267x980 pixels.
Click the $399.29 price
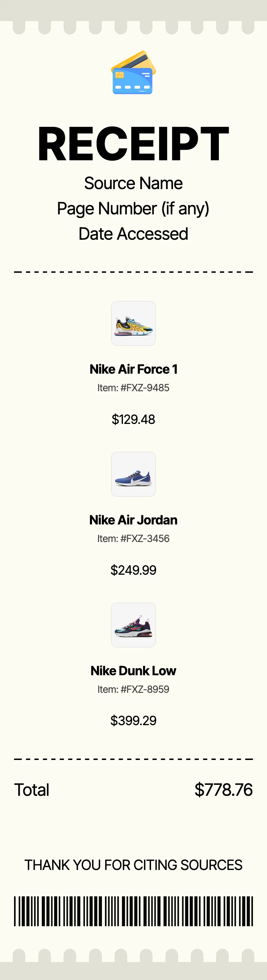pos(133,721)
